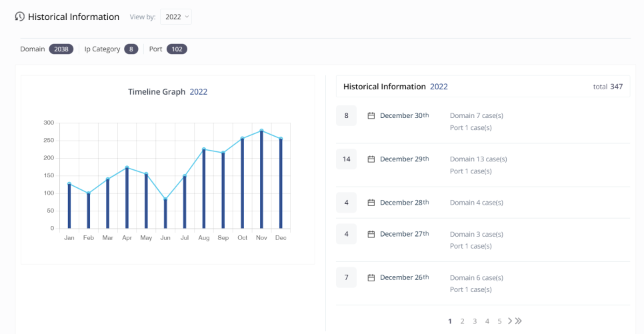This screenshot has width=644, height=334.
Task: Click calendar icon next to December 29th
Action: click(x=371, y=159)
